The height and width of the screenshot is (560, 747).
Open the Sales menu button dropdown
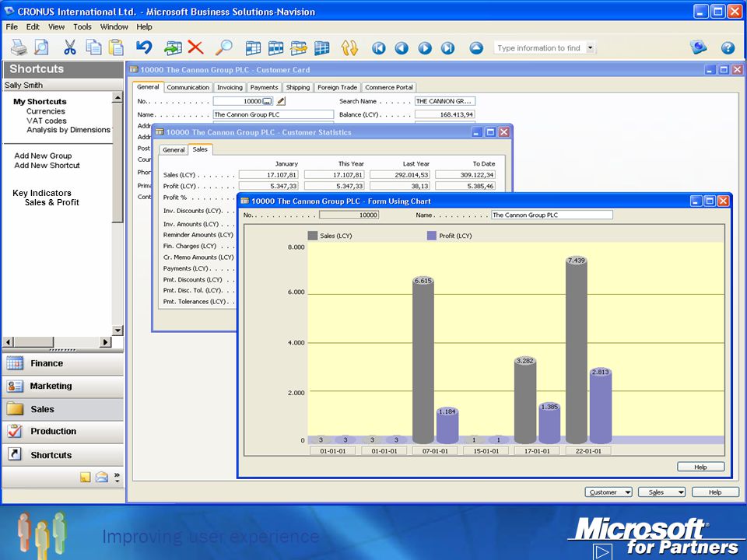tap(661, 492)
